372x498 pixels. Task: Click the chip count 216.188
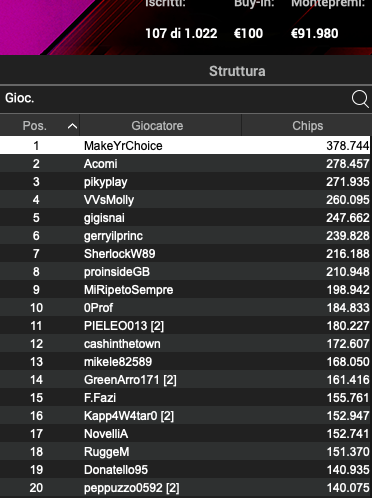pos(348,253)
